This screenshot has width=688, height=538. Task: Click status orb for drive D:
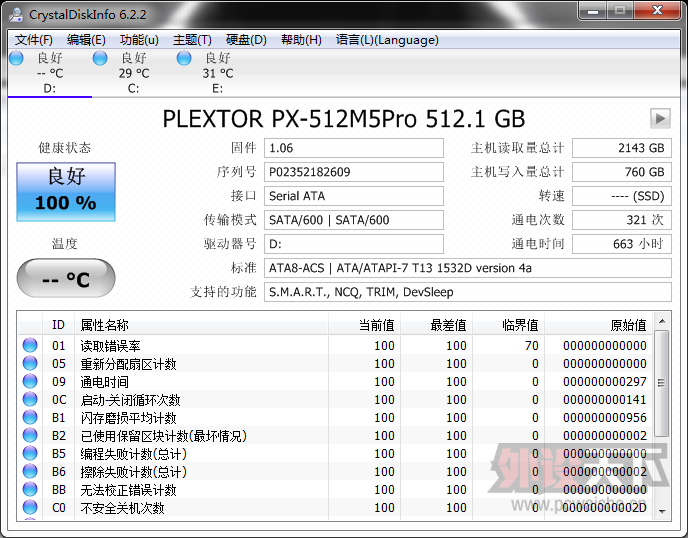[x=16, y=58]
